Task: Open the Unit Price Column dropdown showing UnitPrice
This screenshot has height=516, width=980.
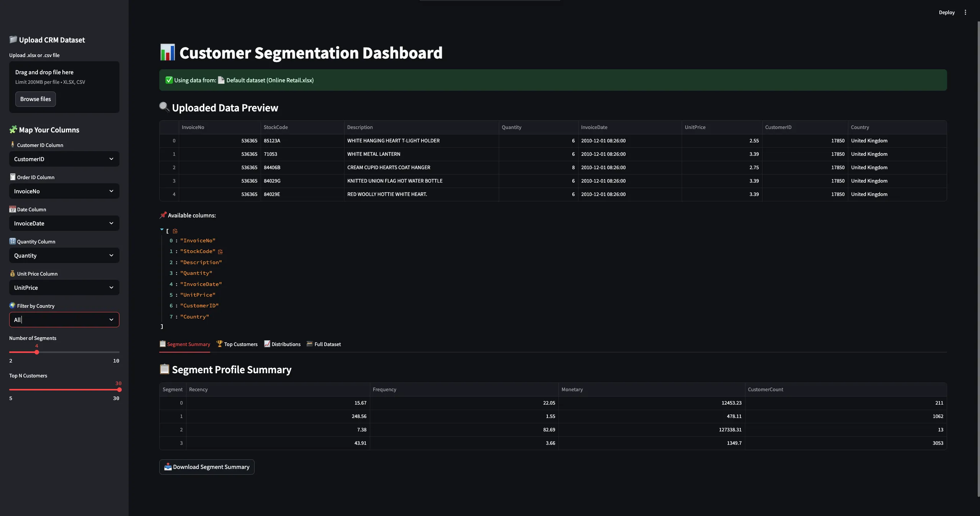Action: (64, 287)
